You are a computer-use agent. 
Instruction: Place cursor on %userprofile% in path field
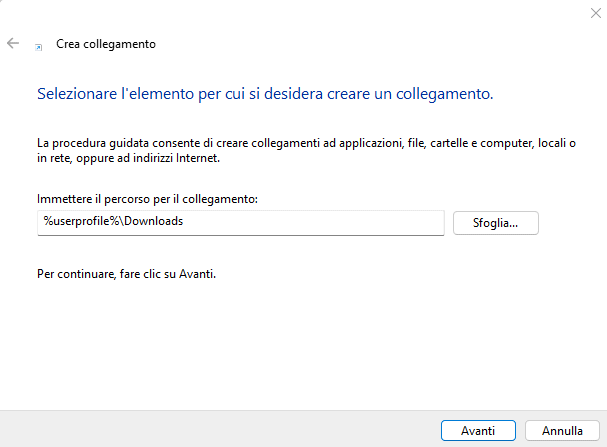click(x=69, y=222)
